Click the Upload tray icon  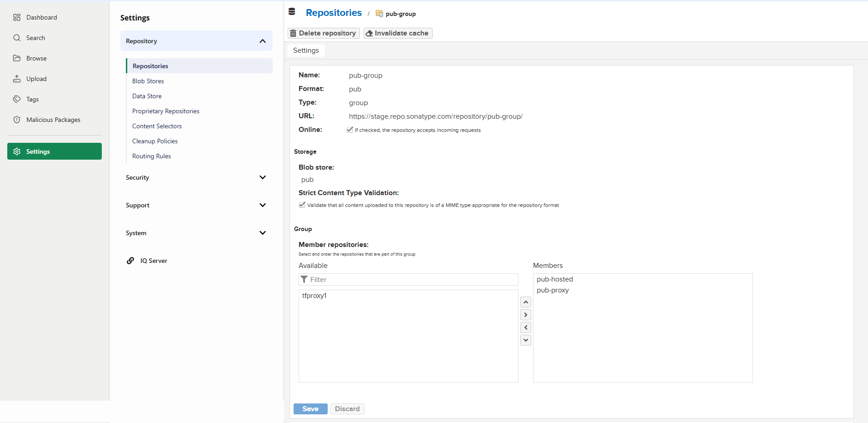tap(17, 79)
